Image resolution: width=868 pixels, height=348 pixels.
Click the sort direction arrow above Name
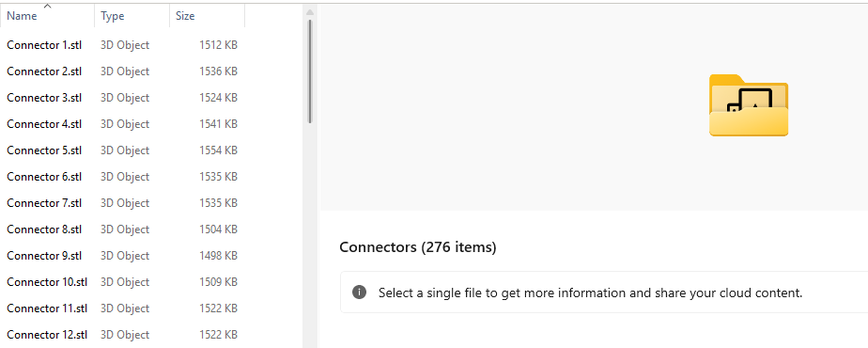pyautogui.click(x=47, y=7)
